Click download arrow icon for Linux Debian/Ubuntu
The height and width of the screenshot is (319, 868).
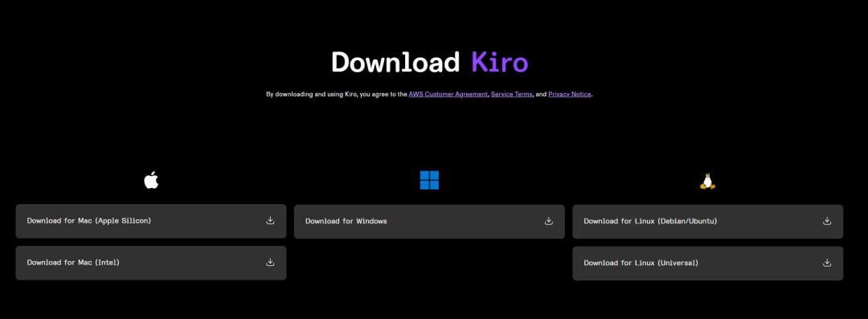coord(827,221)
